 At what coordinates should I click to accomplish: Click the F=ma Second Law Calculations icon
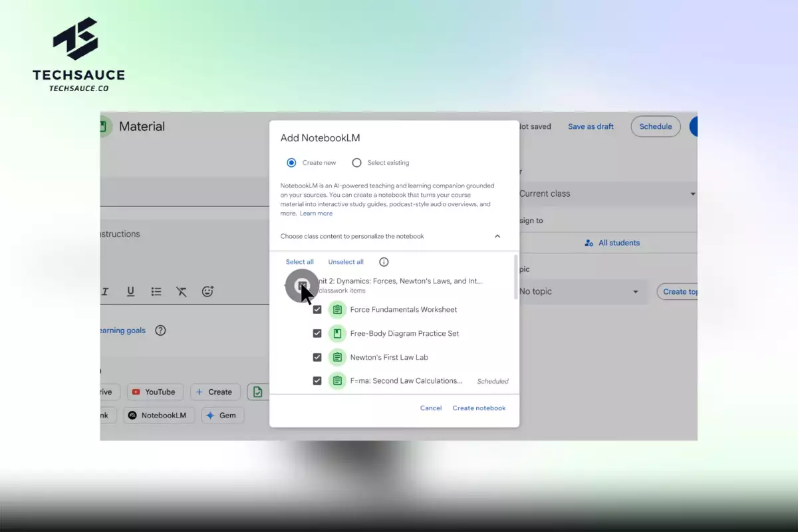tap(338, 381)
